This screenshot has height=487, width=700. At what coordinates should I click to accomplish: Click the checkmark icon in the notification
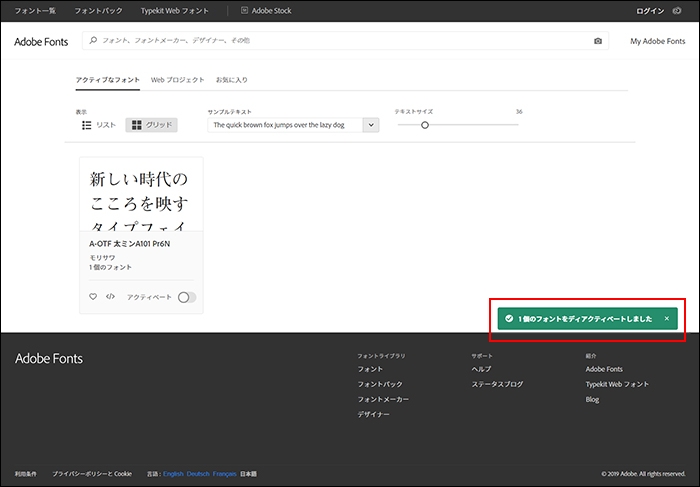509,318
